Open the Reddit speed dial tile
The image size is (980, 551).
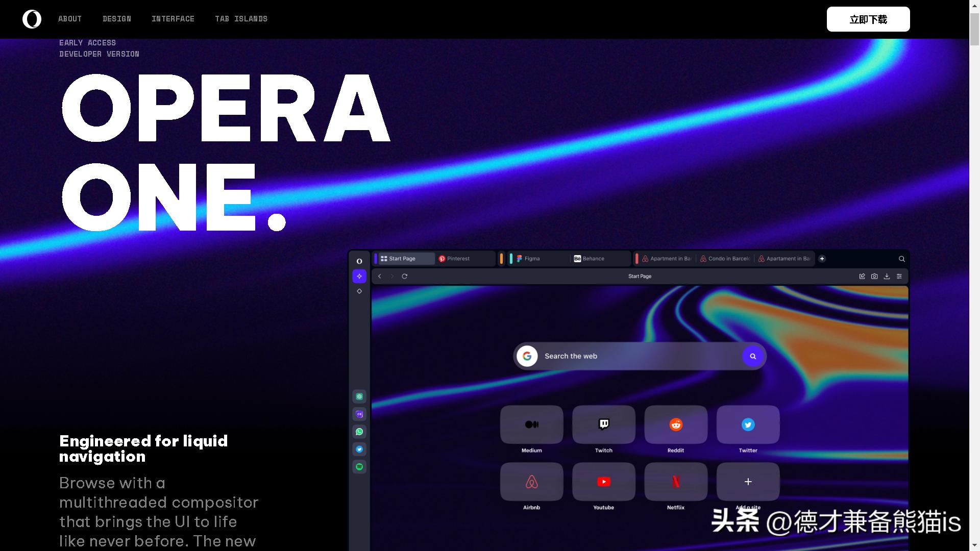(x=676, y=424)
